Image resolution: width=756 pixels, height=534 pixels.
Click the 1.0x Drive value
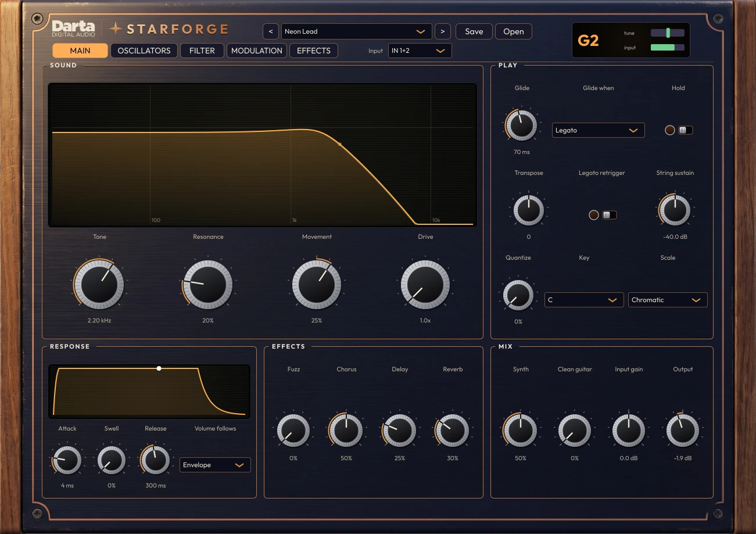click(x=425, y=321)
